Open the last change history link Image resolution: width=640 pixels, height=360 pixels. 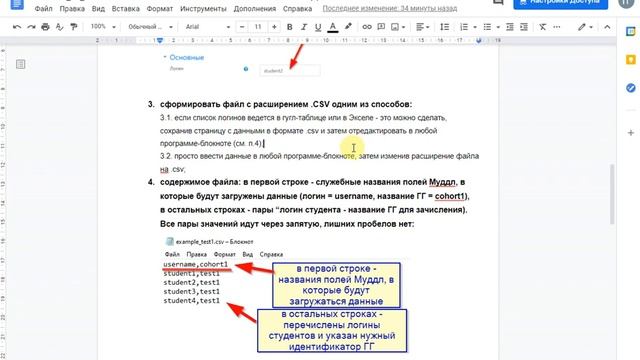pos(390,9)
